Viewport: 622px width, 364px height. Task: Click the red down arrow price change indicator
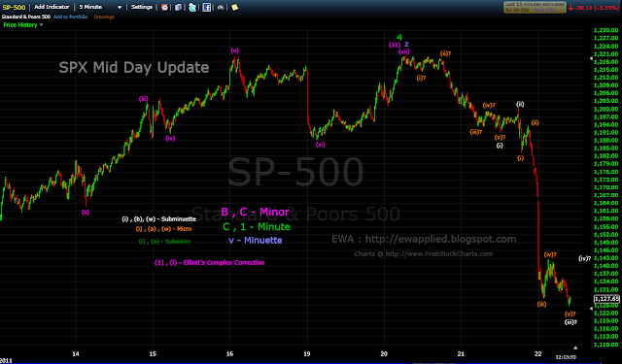(x=570, y=8)
